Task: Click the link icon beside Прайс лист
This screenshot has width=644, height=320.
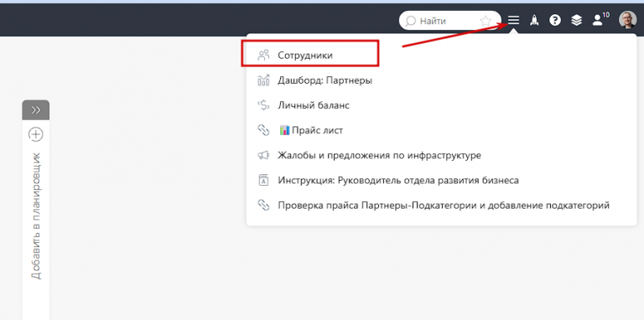Action: tap(263, 131)
